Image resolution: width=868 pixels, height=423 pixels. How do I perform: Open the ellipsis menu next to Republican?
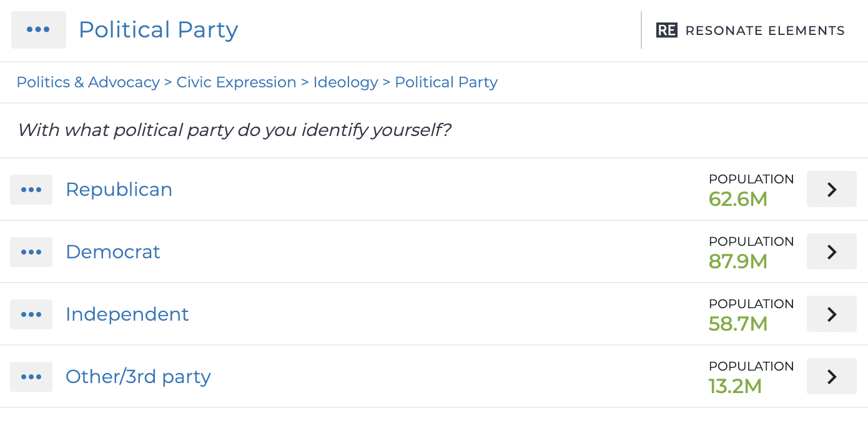pyautogui.click(x=31, y=189)
